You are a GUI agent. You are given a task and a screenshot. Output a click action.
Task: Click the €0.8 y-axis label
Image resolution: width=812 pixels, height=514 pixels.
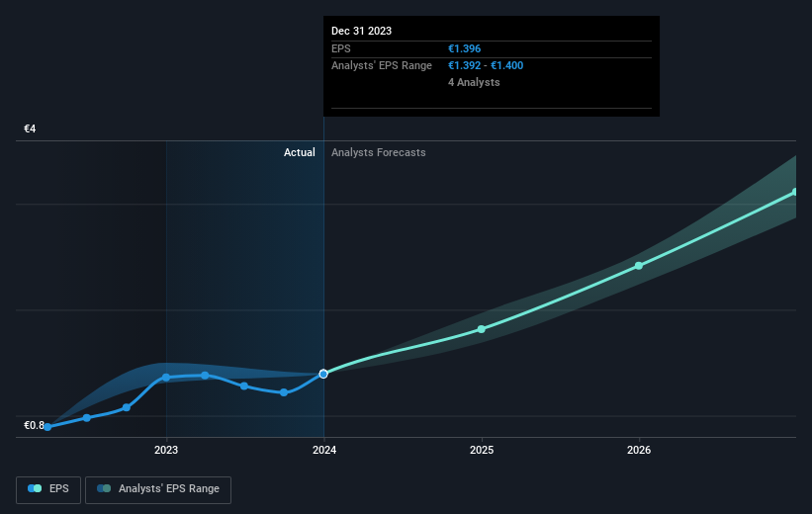(x=34, y=425)
